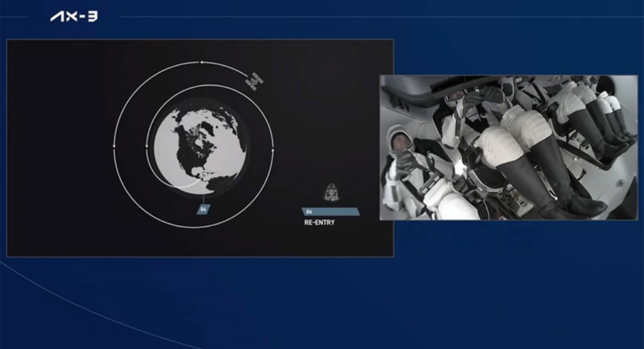Click the RE-ENTRY phase label
This screenshot has height=349, width=644.
(x=319, y=223)
